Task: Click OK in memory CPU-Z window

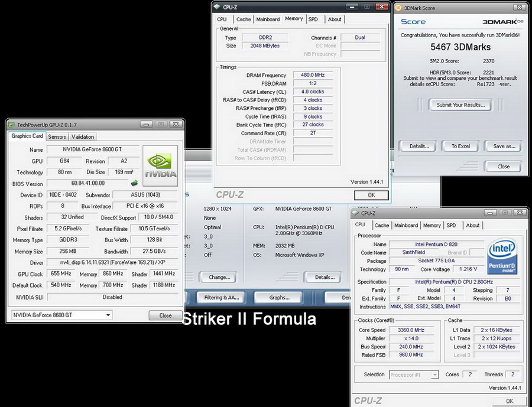Action: pyautogui.click(x=371, y=195)
